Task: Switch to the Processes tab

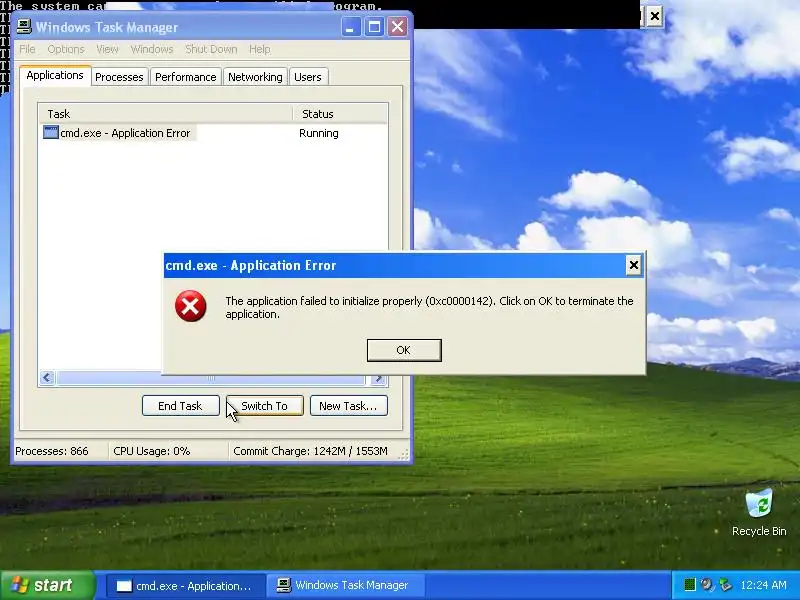Action: click(x=119, y=77)
